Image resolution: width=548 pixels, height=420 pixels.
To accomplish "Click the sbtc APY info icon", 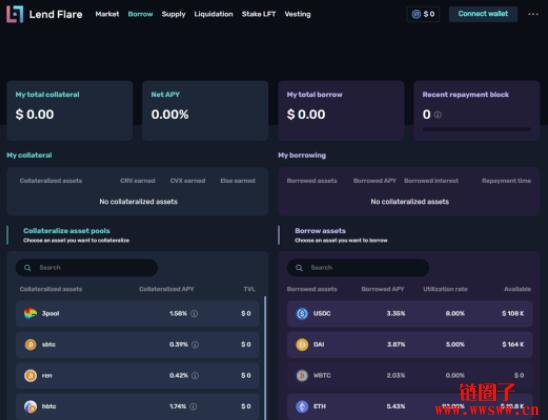I will coord(195,345).
